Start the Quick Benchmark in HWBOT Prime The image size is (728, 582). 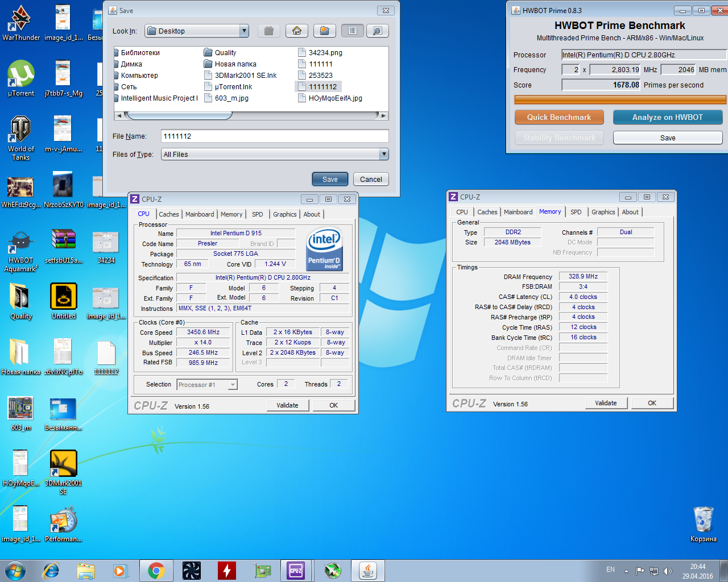click(x=559, y=117)
